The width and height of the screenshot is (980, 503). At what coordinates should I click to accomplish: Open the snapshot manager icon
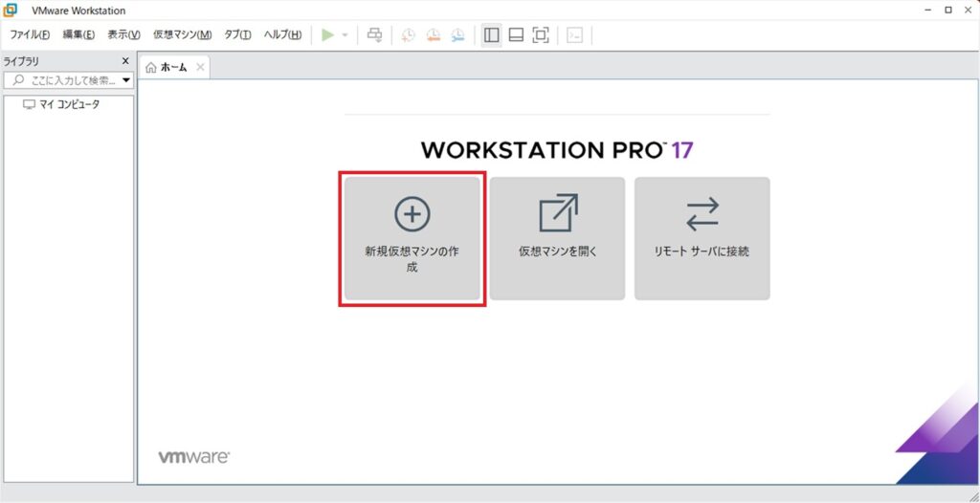pyautogui.click(x=458, y=35)
